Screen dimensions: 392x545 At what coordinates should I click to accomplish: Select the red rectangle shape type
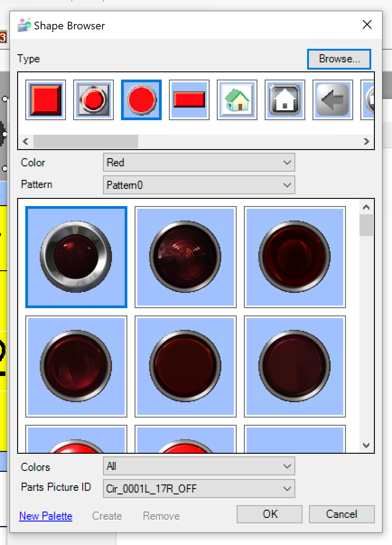click(189, 100)
